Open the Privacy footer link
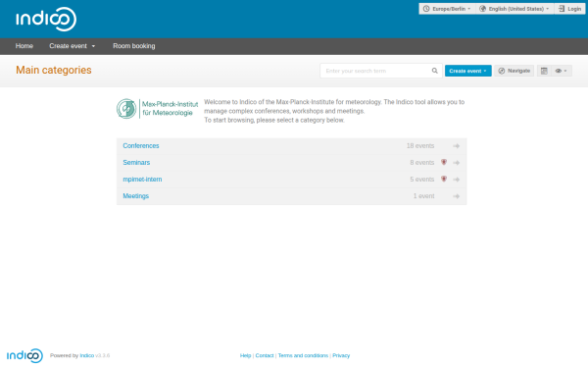Screen dimensions: 588x368 [341, 355]
